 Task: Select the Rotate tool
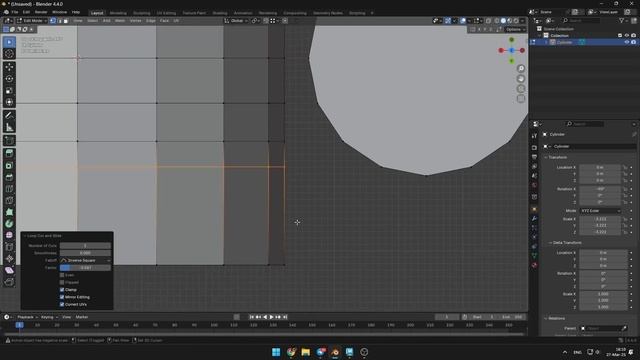click(x=9, y=79)
